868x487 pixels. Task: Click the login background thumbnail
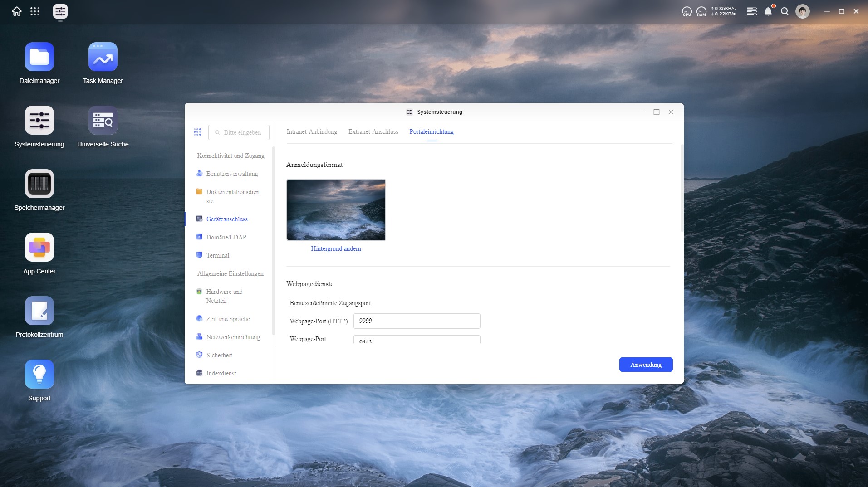336,210
